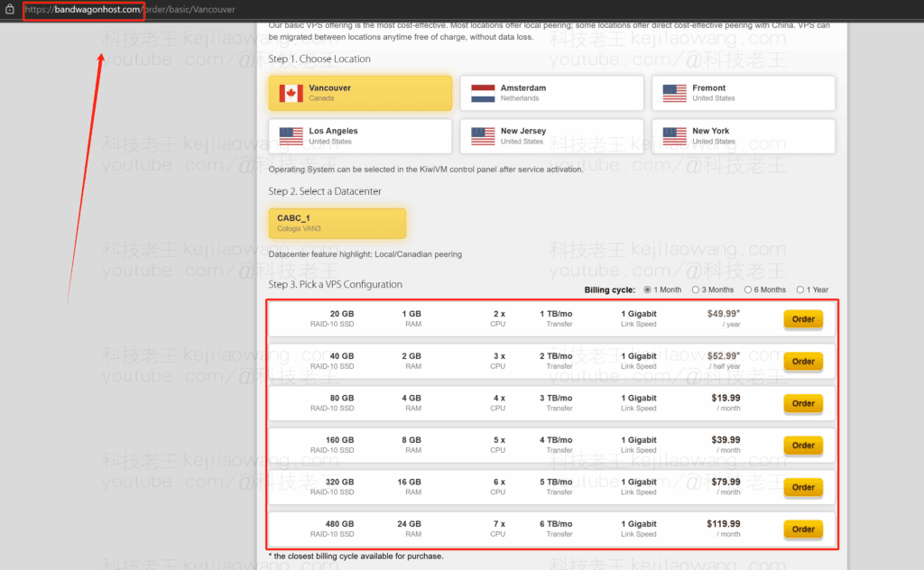Order the 480 GB $119.99 plan

[x=803, y=529]
